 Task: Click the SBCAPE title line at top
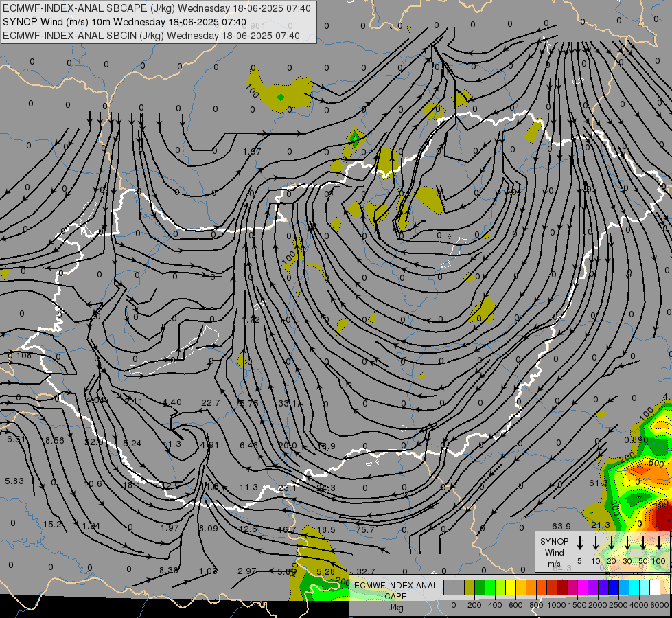157,8
